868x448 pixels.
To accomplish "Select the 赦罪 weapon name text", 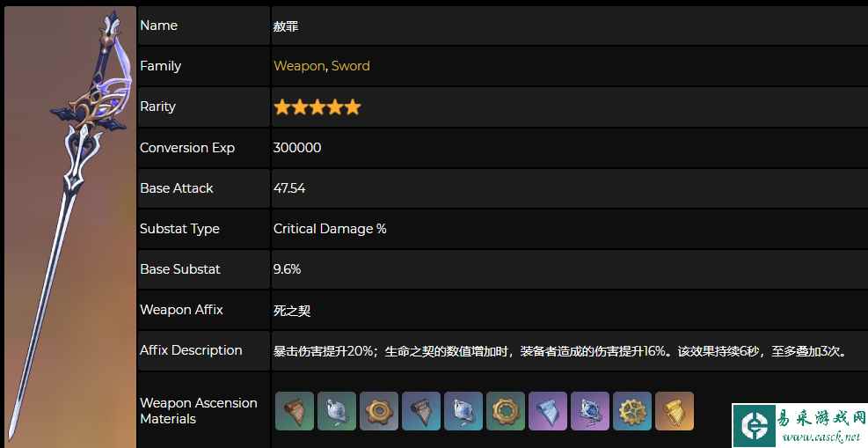I will tap(286, 26).
